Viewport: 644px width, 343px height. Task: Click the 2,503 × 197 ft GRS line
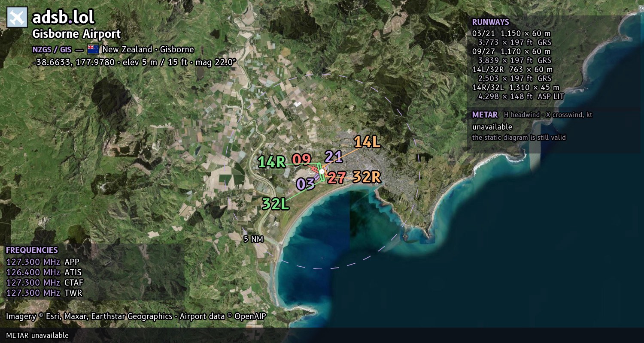point(514,78)
